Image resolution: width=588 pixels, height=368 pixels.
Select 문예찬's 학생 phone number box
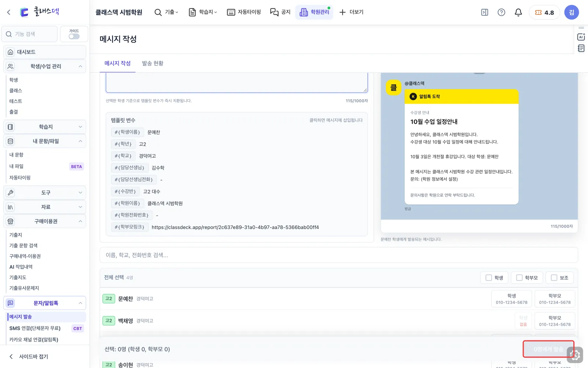(512, 299)
